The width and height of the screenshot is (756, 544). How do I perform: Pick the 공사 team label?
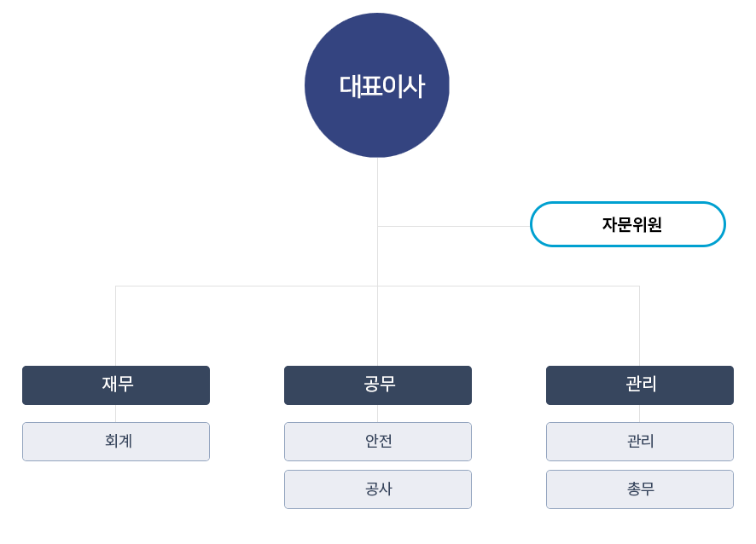click(x=379, y=489)
